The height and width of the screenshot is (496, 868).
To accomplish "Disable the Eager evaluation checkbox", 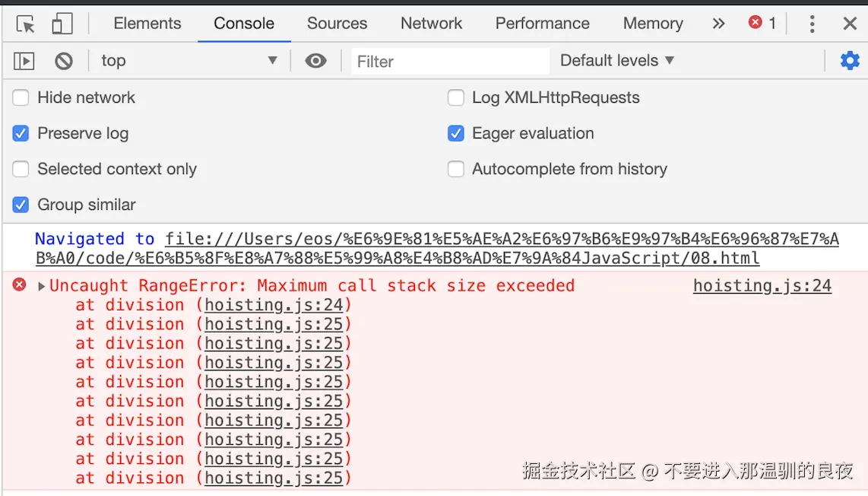I will [x=456, y=134].
